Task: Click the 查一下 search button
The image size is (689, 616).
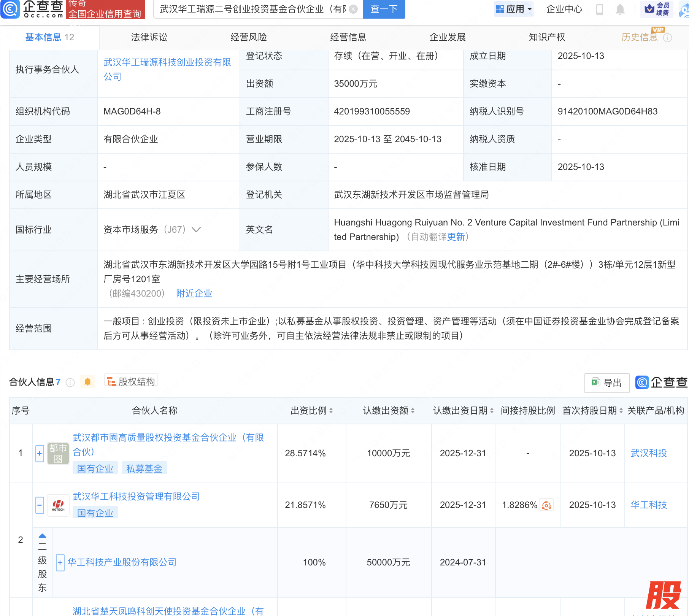Action: coord(384,9)
